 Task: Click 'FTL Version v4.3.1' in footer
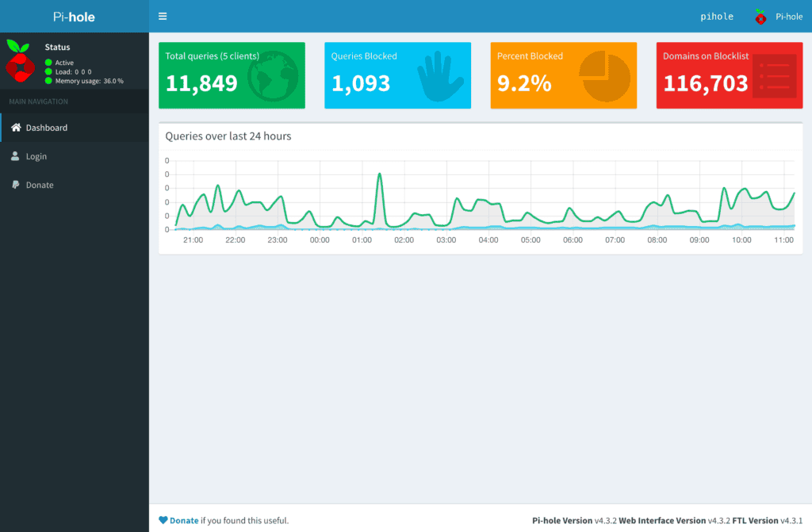point(768,521)
